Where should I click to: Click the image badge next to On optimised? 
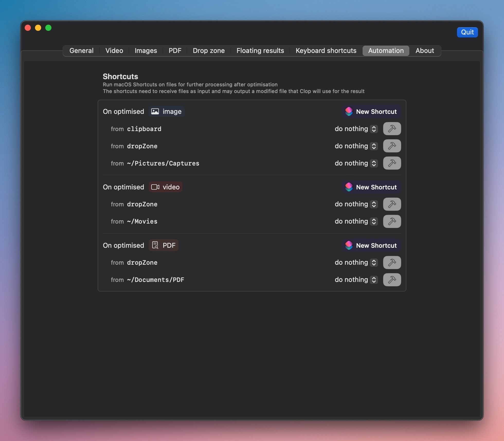166,111
